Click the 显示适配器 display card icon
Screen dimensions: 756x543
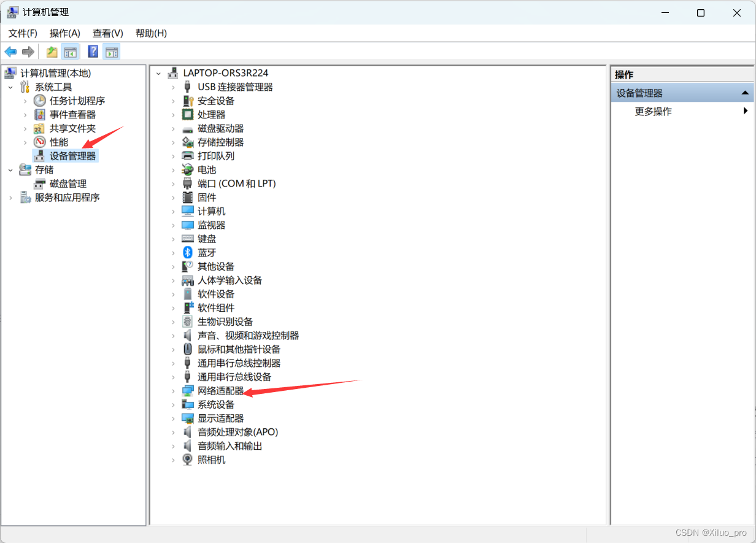coord(188,418)
